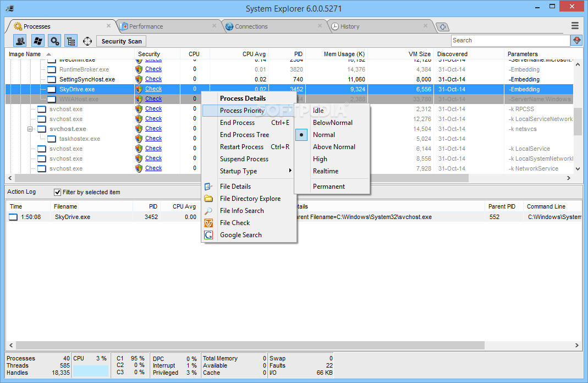The width and height of the screenshot is (588, 383).
Task: Select the process tree view icon
Action: click(x=72, y=41)
